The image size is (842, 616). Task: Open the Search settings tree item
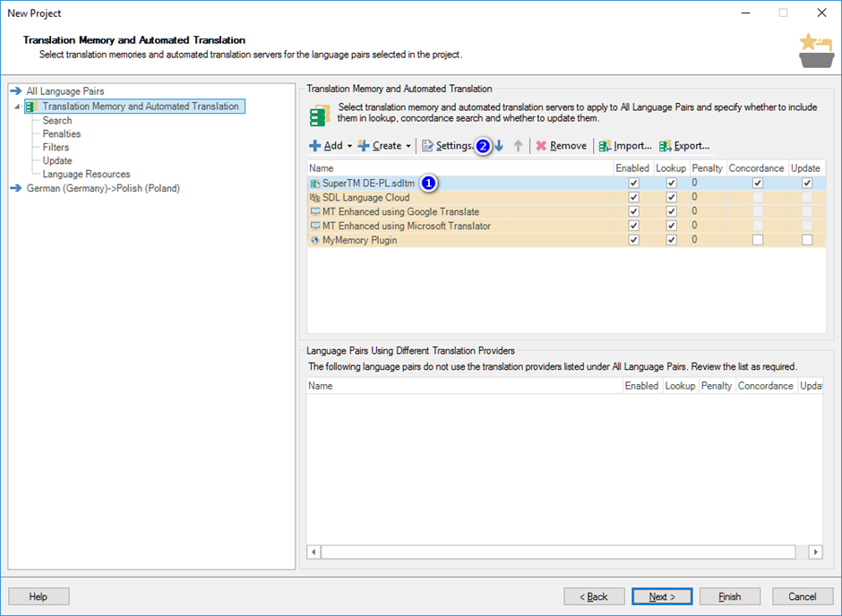coord(57,120)
